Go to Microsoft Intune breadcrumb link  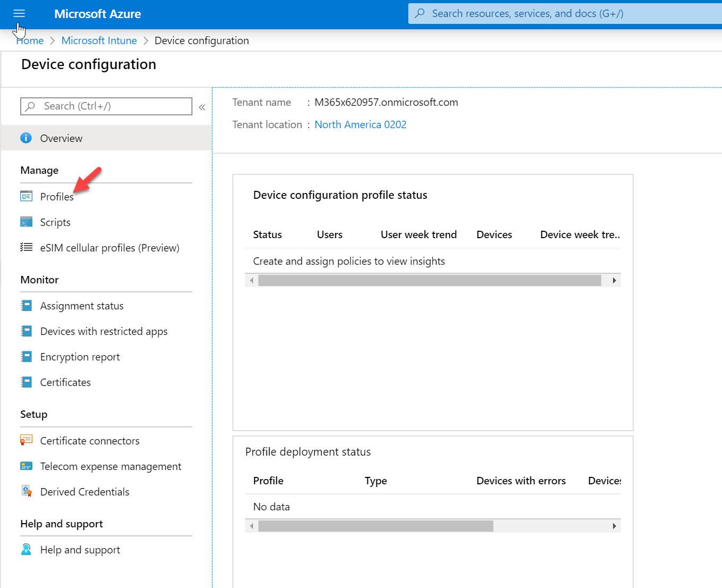click(x=99, y=40)
